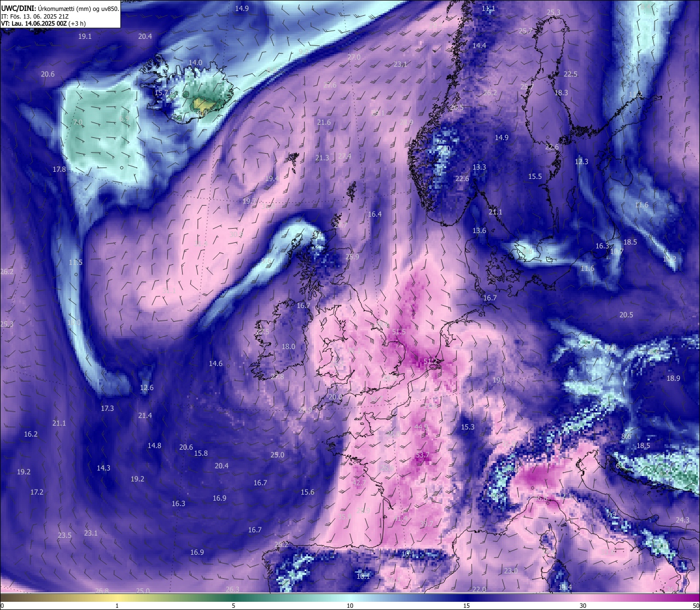Click the 21.3 map value
This screenshot has width=700, height=610.
(322, 158)
